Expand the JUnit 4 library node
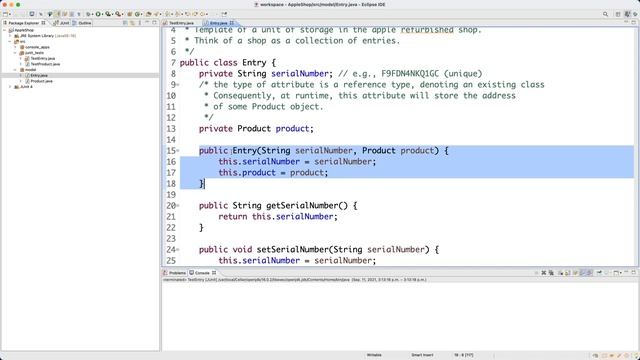This screenshot has width=640, height=360. click(11, 87)
